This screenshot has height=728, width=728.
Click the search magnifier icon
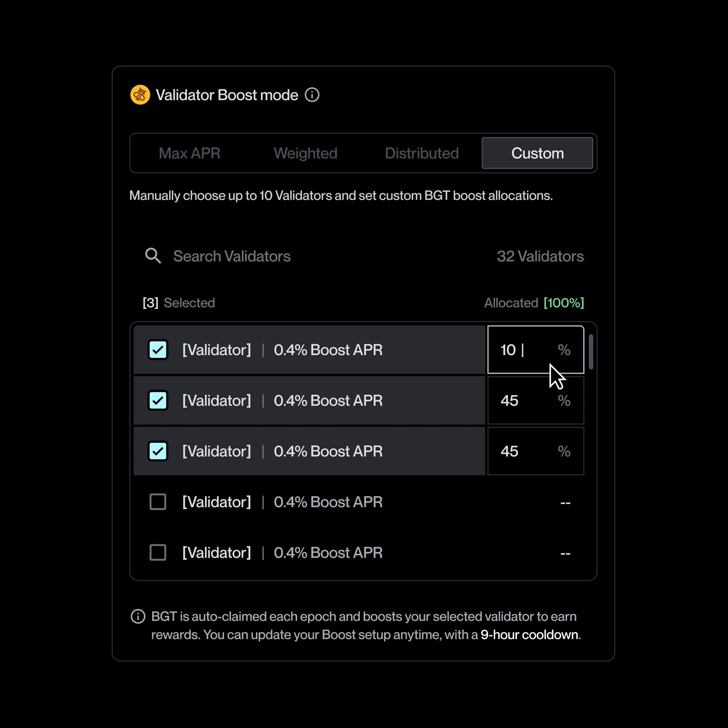153,256
